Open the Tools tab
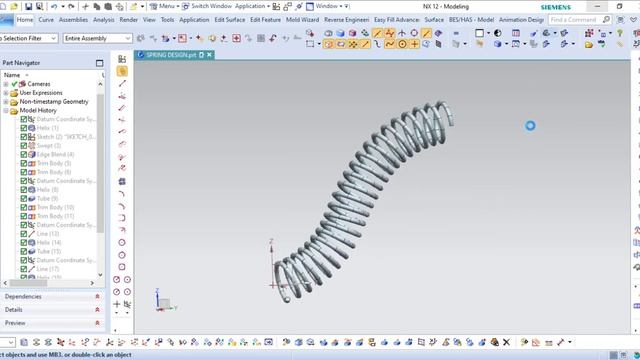Image resolution: width=640 pixels, height=360 pixels. coord(167,20)
